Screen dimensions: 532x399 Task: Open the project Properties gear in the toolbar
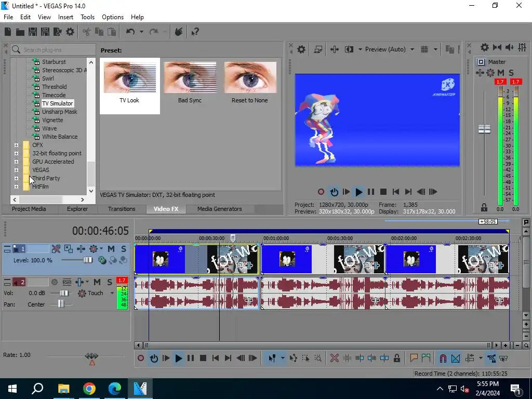point(70,32)
